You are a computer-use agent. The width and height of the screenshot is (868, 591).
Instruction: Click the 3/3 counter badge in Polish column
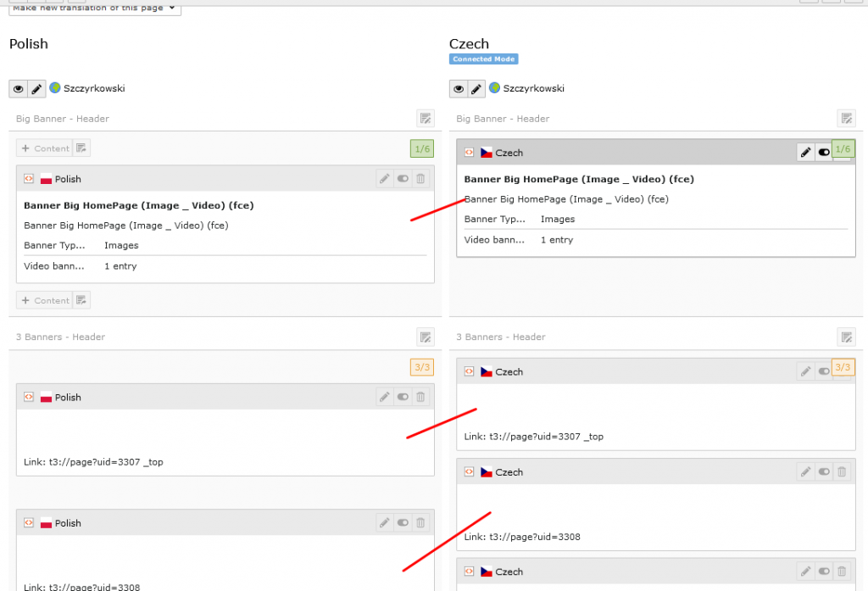point(421,367)
